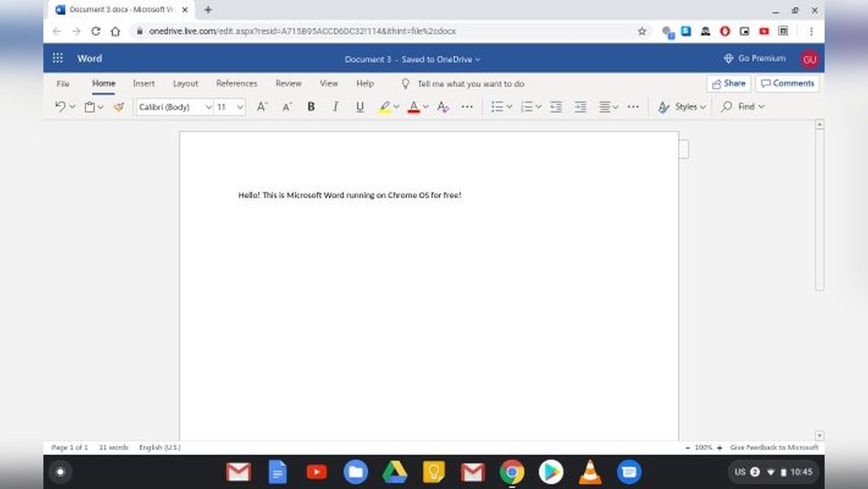Open the Styles gallery

click(682, 107)
